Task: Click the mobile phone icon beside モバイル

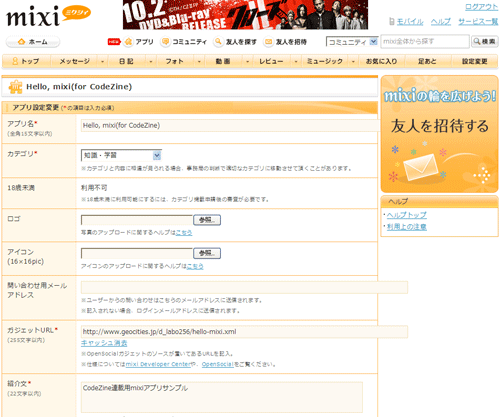Action: tap(392, 22)
